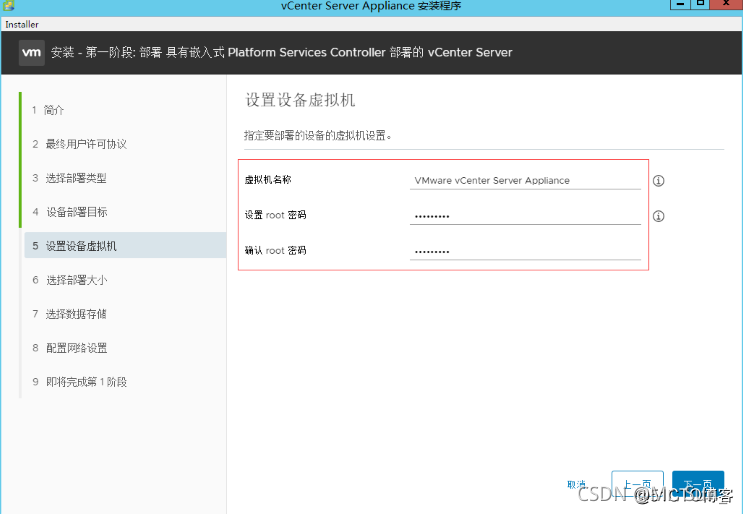Click the 设置 root 密码 input field
The height and width of the screenshot is (514, 743).
click(x=525, y=216)
